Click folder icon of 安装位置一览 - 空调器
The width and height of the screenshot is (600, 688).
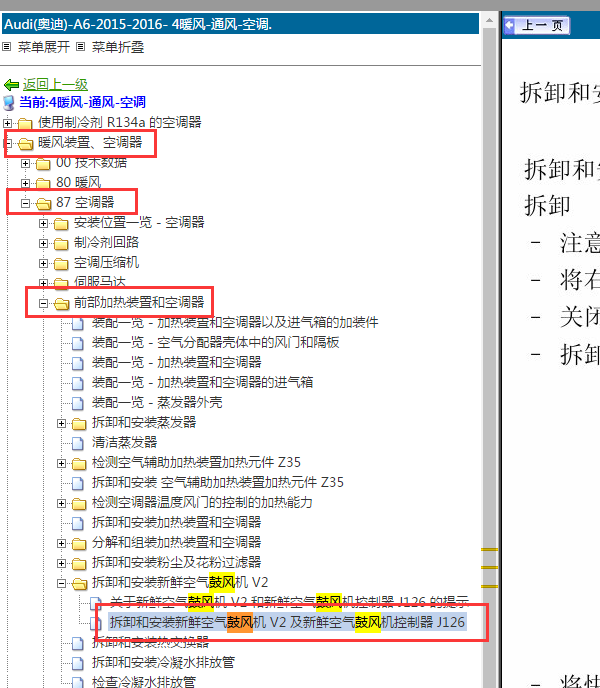tap(61, 223)
